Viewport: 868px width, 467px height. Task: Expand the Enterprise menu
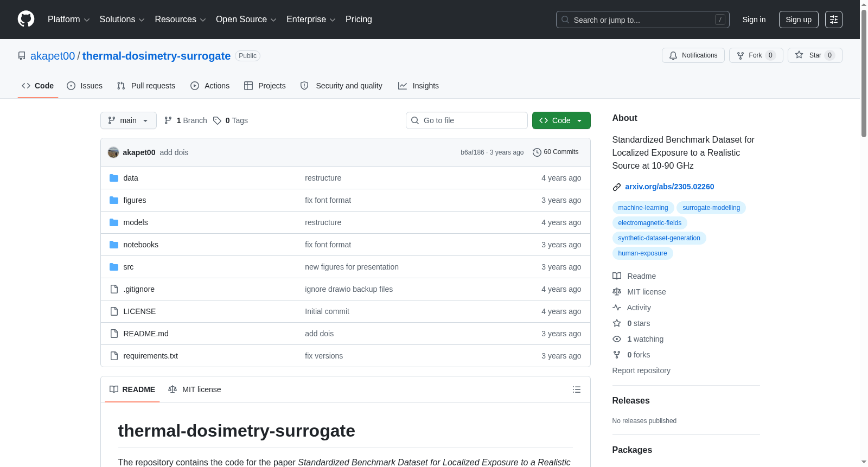(x=311, y=20)
